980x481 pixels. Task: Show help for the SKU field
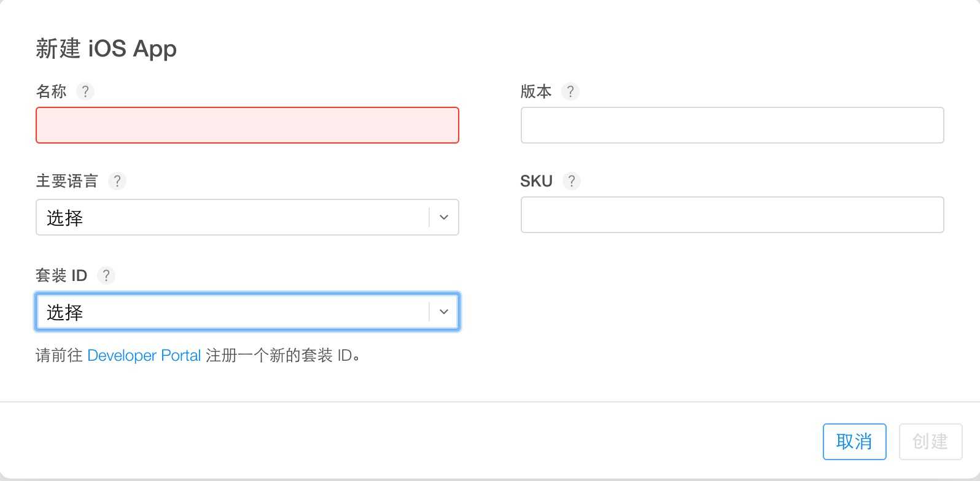[572, 181]
